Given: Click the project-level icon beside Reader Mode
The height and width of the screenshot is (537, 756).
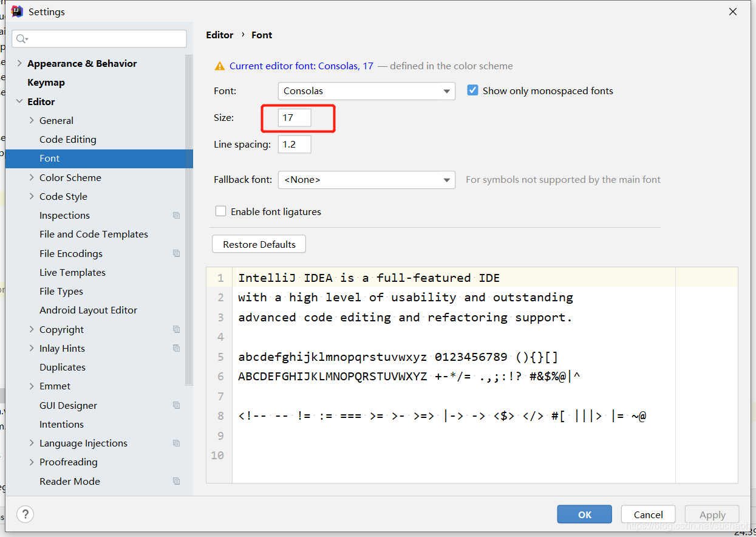Looking at the screenshot, I should [176, 481].
